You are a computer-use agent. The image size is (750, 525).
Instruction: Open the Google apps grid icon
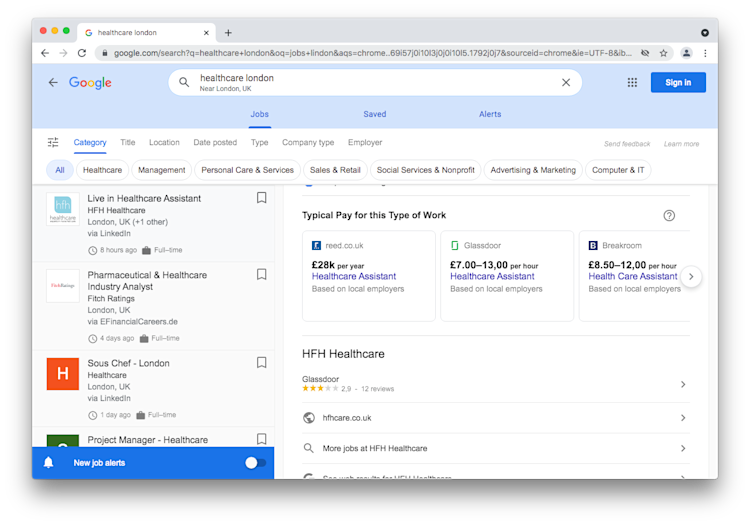632,82
